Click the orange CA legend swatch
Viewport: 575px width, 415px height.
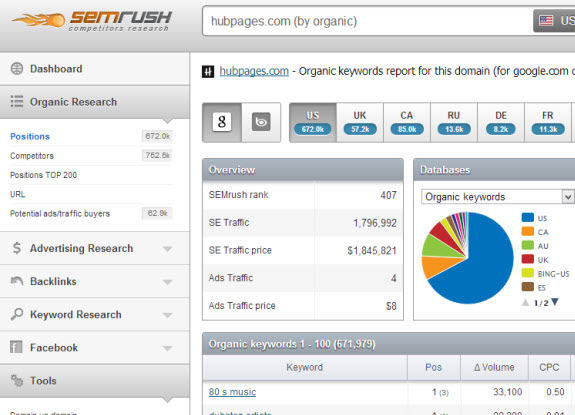pos(528,231)
